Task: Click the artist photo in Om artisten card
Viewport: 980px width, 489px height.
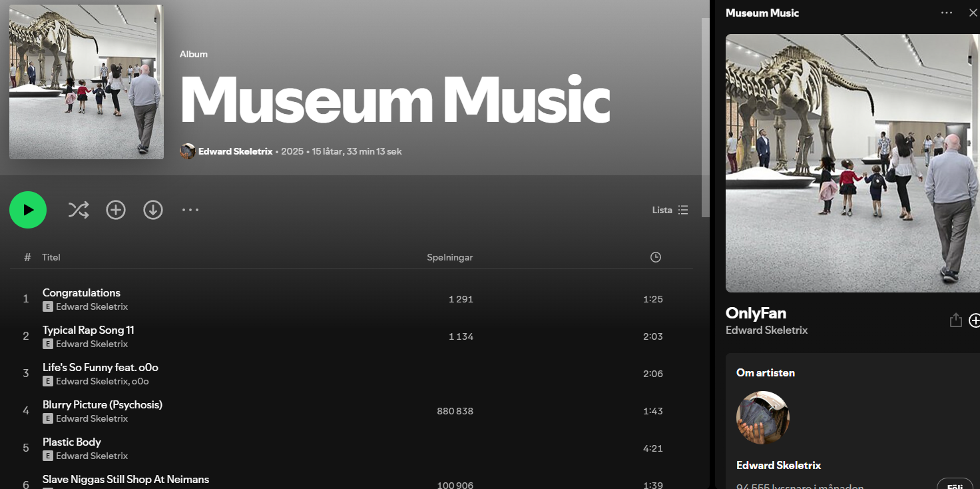Action: click(x=763, y=418)
